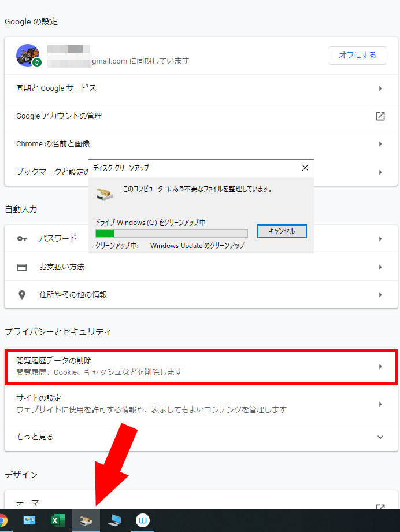The height and width of the screenshot is (532, 400).
Task: Click chevron arrow on お支払い方法 row
Action: [x=380, y=267]
